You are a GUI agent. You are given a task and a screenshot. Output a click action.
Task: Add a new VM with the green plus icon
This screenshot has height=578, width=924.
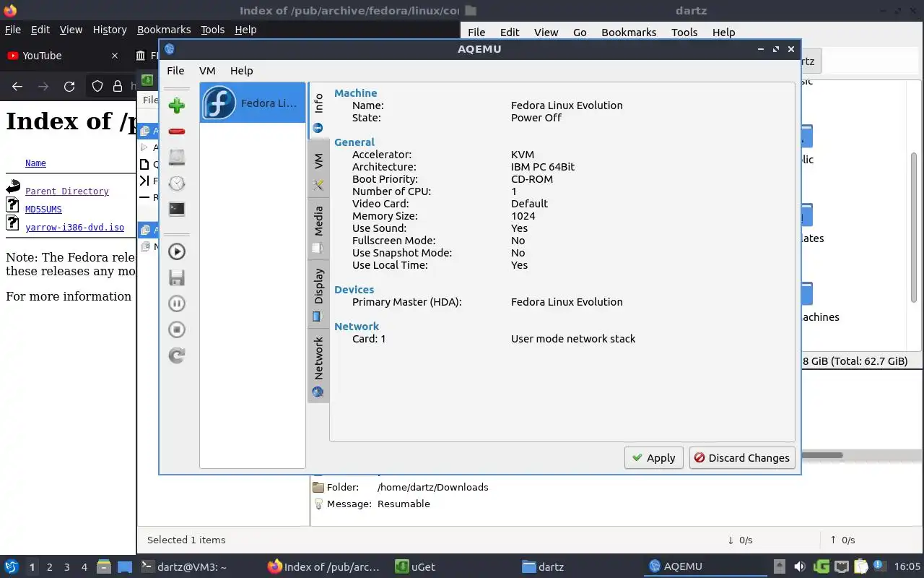coord(177,106)
